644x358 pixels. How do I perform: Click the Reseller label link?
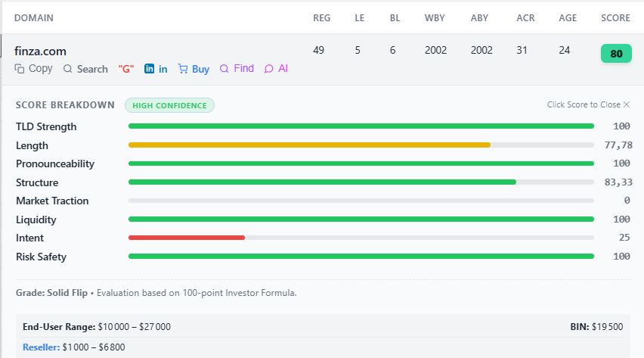click(41, 347)
